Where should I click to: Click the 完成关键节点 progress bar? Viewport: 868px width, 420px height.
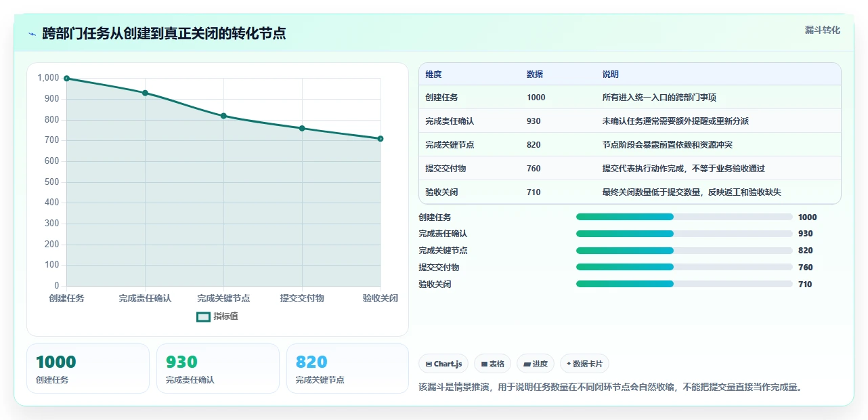[x=684, y=251]
